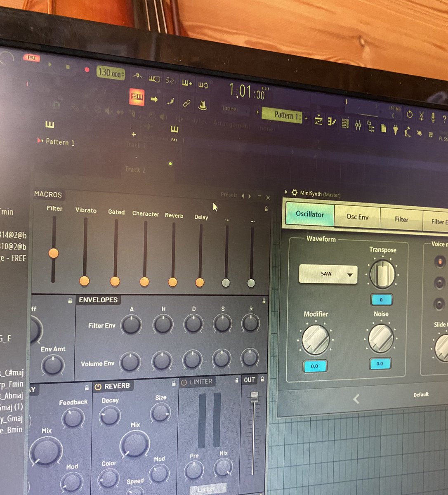
Task: Click the Stop transport button
Action: [x=68, y=67]
